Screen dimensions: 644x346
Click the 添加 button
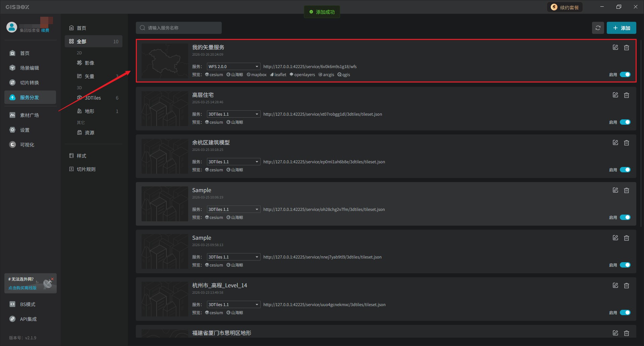click(x=621, y=28)
